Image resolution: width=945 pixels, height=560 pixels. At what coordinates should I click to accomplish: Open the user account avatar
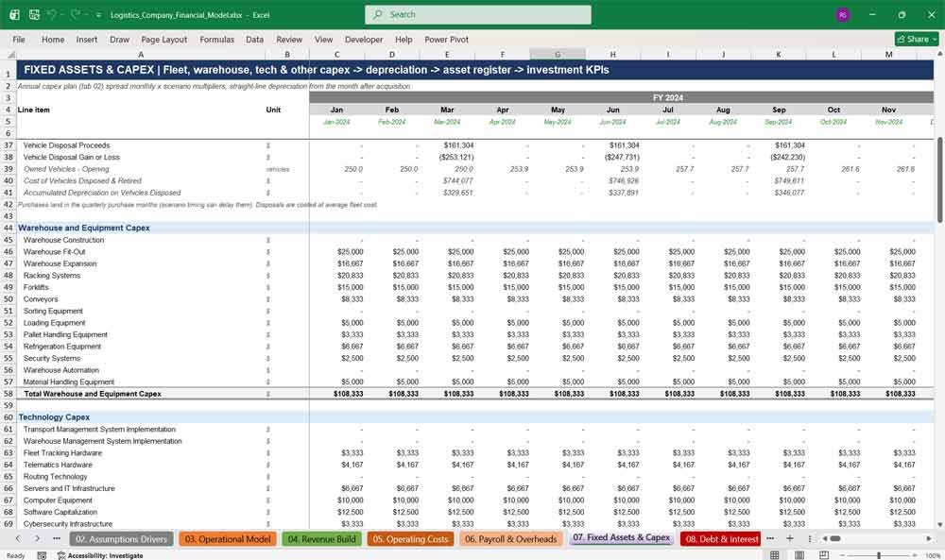[x=843, y=15]
